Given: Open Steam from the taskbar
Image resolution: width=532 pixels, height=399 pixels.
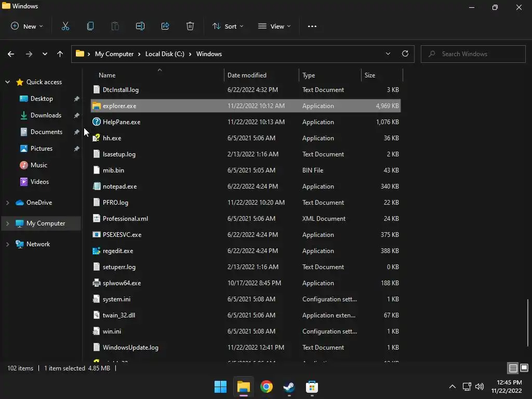Looking at the screenshot, I should click(x=289, y=387).
